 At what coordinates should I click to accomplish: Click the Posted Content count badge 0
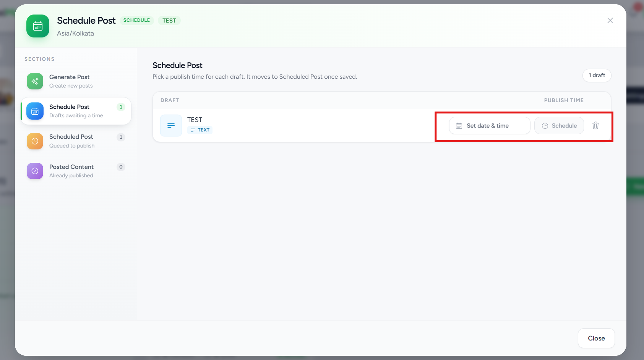[121, 167]
